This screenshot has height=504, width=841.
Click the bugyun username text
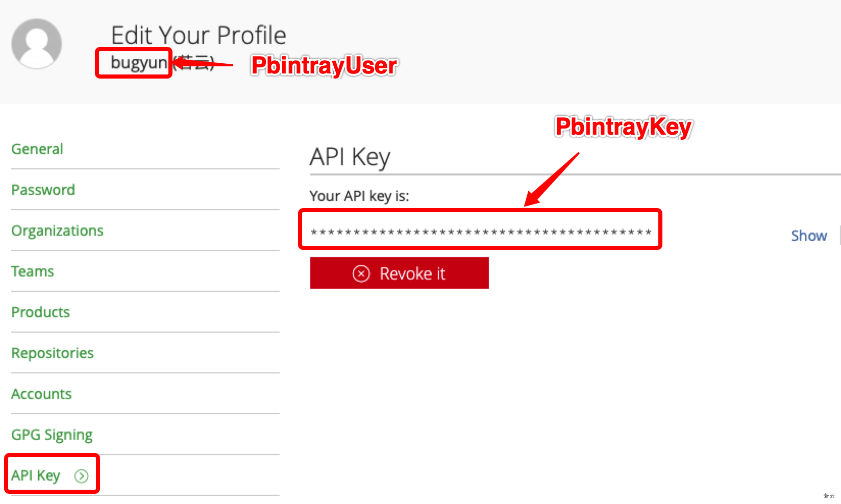[x=139, y=63]
